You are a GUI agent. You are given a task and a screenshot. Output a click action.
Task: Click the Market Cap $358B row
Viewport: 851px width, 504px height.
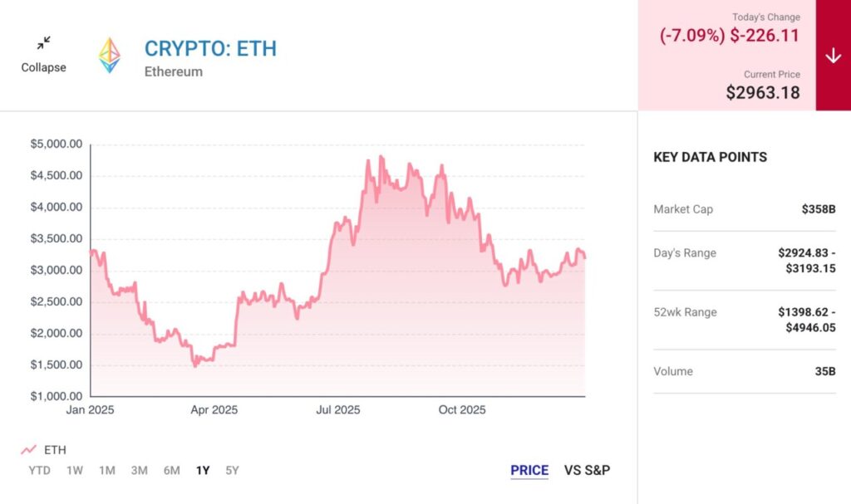[744, 209]
